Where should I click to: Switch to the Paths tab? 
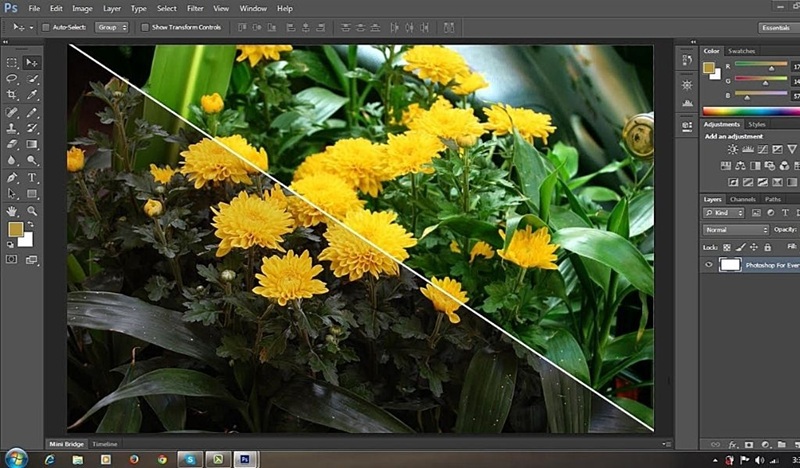point(772,199)
